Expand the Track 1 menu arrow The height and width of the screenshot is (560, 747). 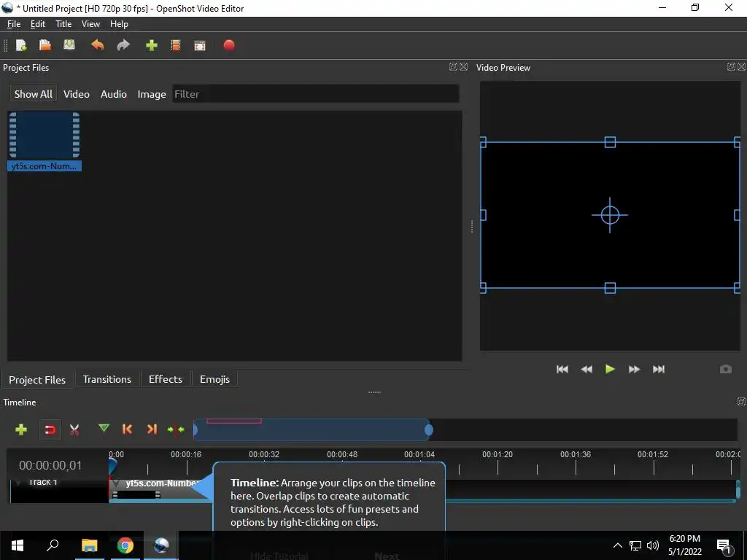(18, 483)
